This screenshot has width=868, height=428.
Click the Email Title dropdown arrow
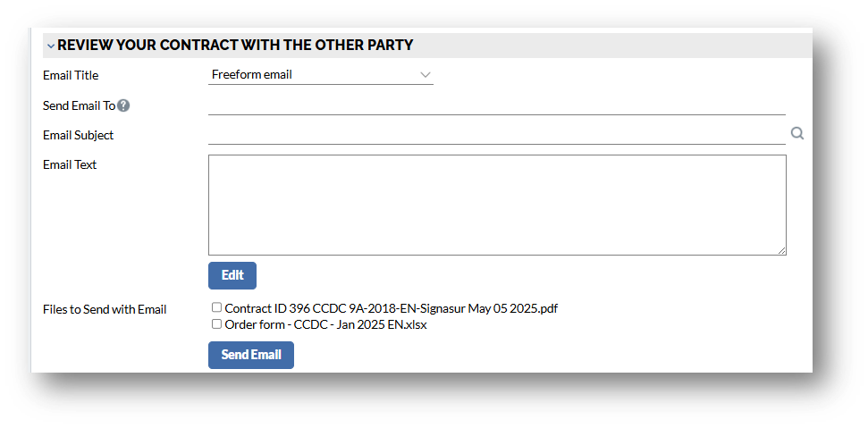coord(426,75)
